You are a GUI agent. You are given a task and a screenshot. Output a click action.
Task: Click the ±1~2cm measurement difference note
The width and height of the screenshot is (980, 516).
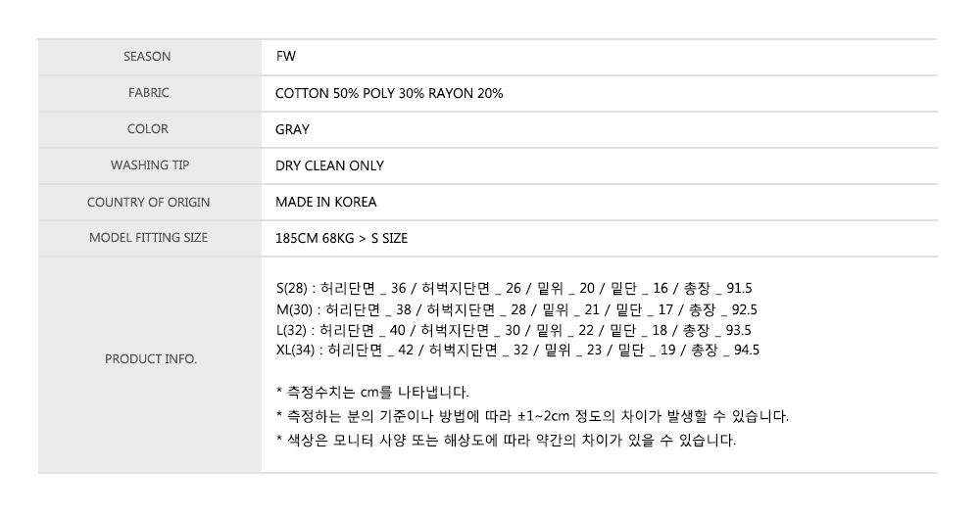[x=532, y=416]
